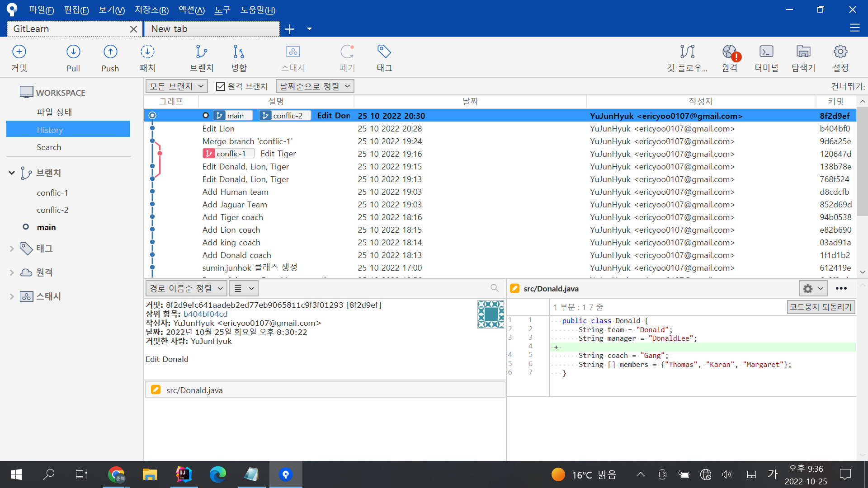
Task: Click the Windows Start button
Action: (x=16, y=474)
